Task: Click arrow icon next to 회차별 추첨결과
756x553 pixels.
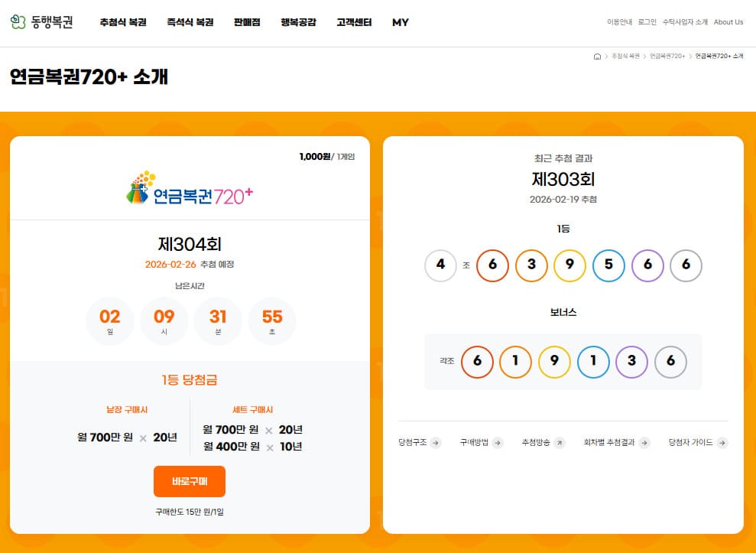Action: (x=644, y=442)
